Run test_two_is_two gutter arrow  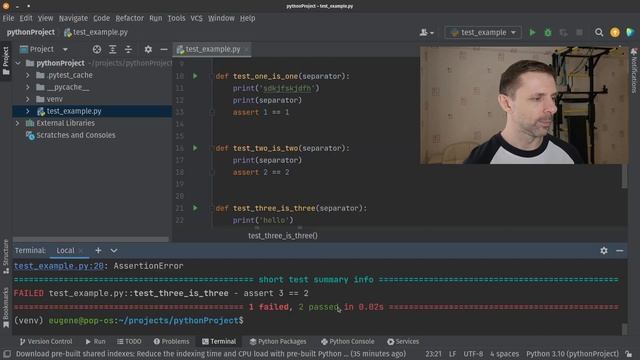195,148
